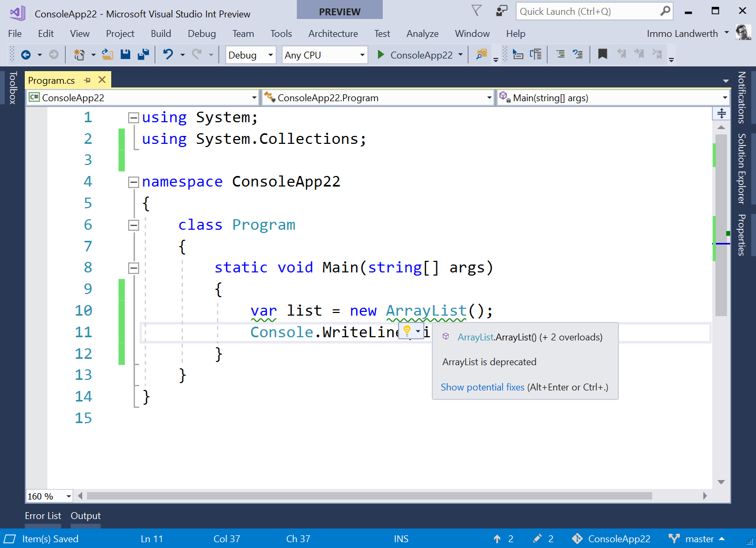Open the Edit menu
The image size is (756, 548).
pos(46,33)
